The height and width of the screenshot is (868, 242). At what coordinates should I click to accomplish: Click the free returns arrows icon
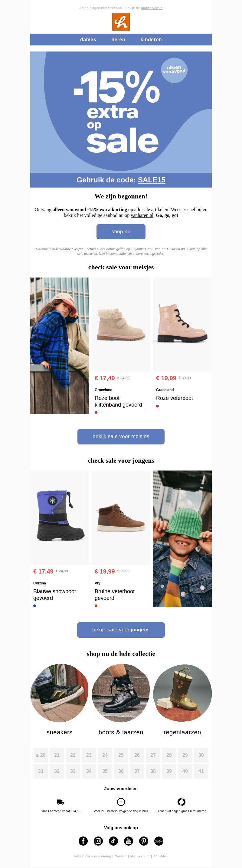pos(181,802)
